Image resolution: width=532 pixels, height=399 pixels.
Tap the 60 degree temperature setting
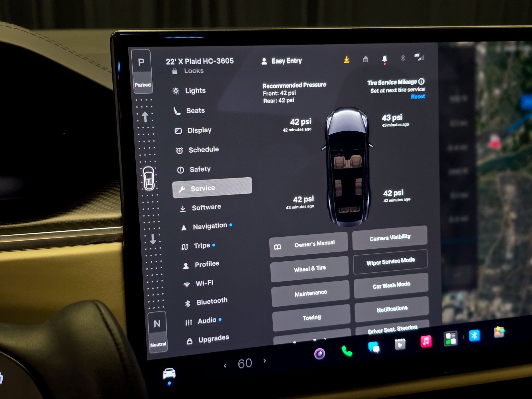tap(245, 363)
